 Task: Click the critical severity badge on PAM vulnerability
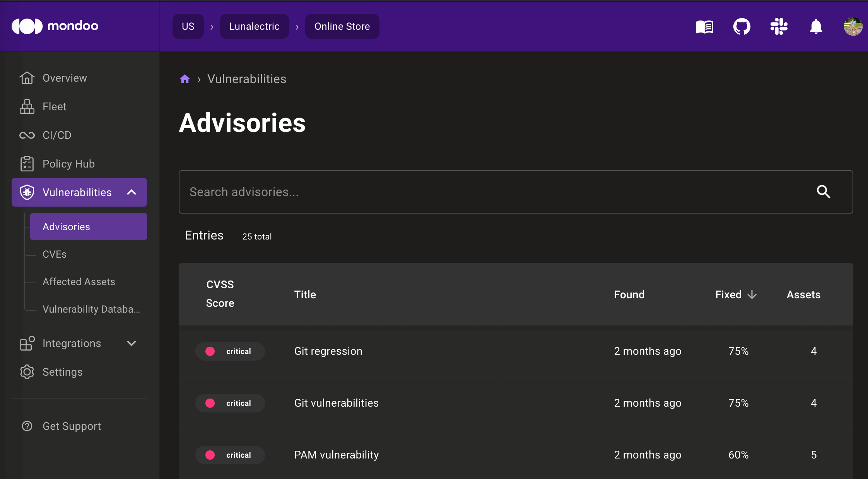pyautogui.click(x=230, y=455)
